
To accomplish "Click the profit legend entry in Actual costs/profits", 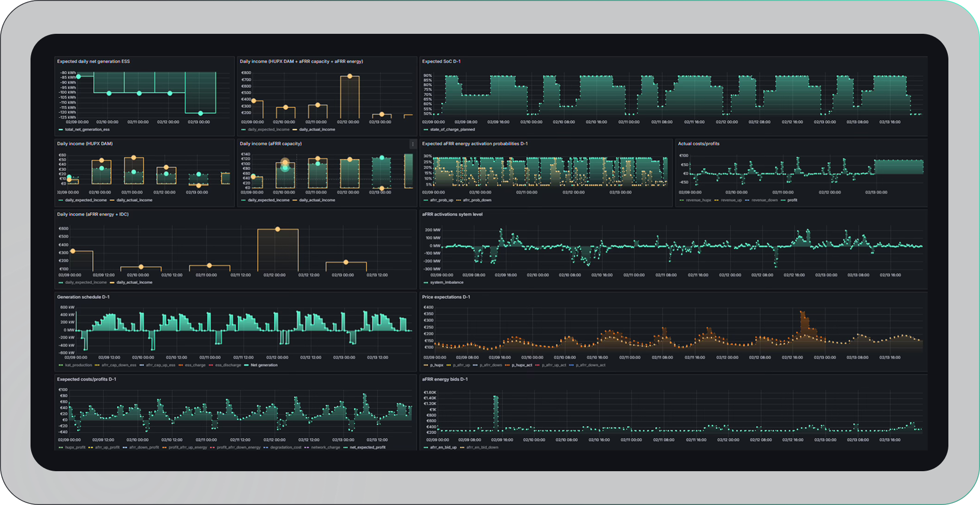I will tap(792, 200).
